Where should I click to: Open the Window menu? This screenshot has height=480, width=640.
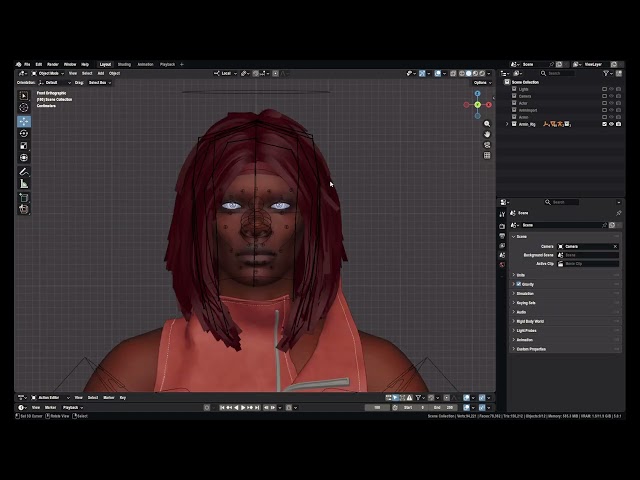tap(70, 64)
